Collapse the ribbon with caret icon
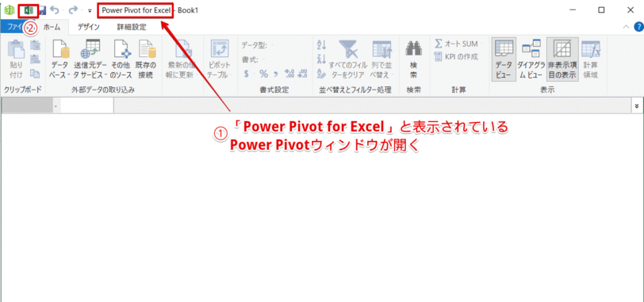The height and width of the screenshot is (302, 644). [626, 27]
